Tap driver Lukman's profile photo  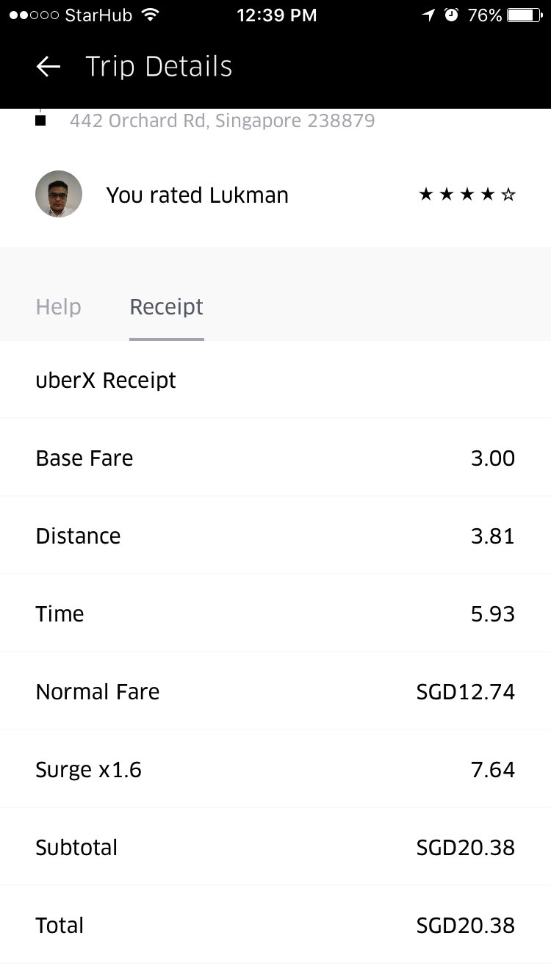click(59, 194)
